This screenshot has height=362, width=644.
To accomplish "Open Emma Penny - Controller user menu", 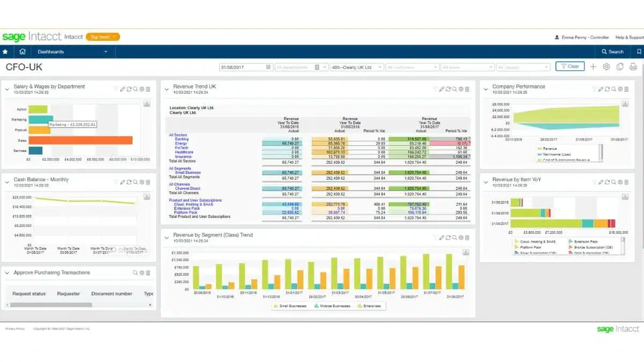I will 582,38.
